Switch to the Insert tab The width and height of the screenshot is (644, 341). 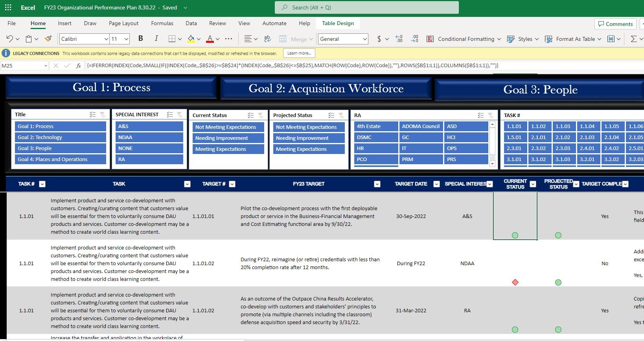(64, 23)
